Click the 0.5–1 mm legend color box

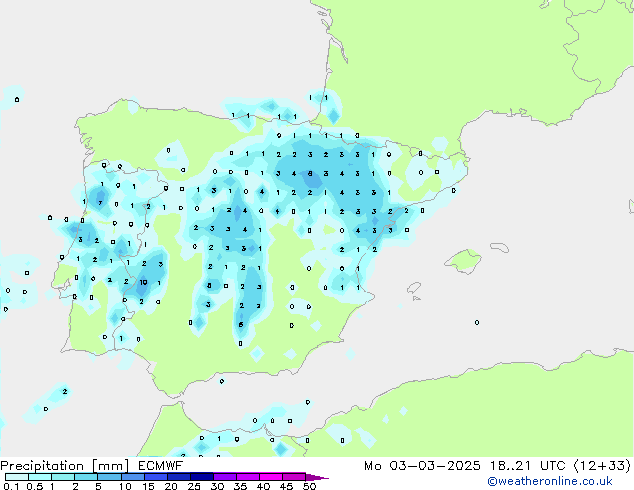click(40, 477)
